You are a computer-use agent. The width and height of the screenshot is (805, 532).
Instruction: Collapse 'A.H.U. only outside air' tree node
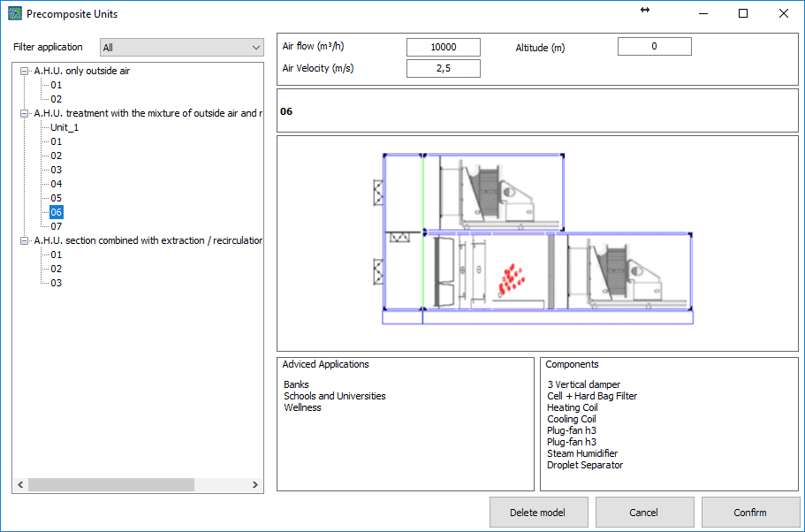point(25,71)
